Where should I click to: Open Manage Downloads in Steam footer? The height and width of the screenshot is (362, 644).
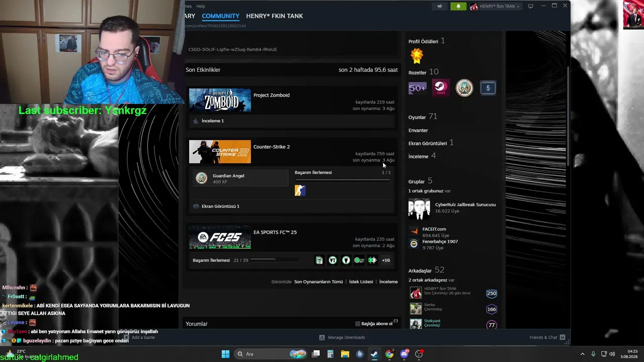(342, 337)
